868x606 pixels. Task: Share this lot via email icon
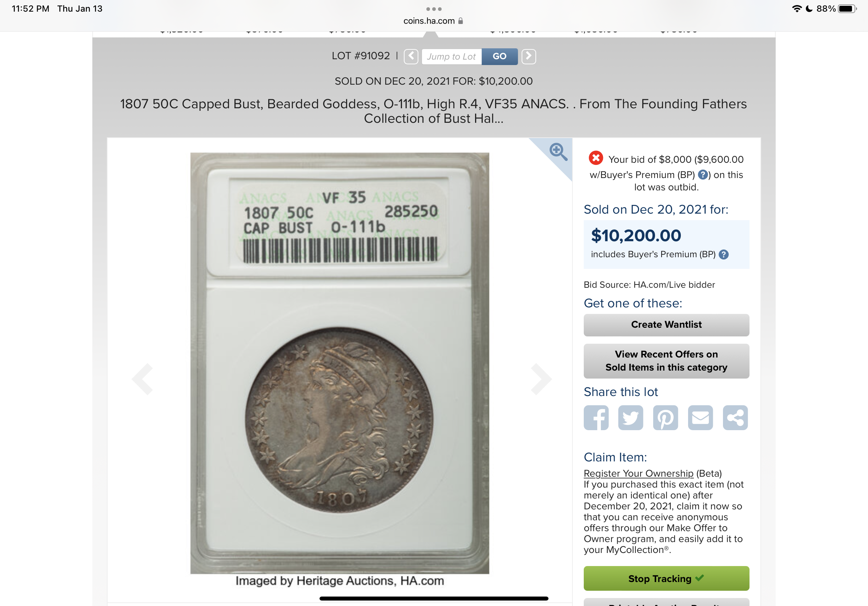700,417
